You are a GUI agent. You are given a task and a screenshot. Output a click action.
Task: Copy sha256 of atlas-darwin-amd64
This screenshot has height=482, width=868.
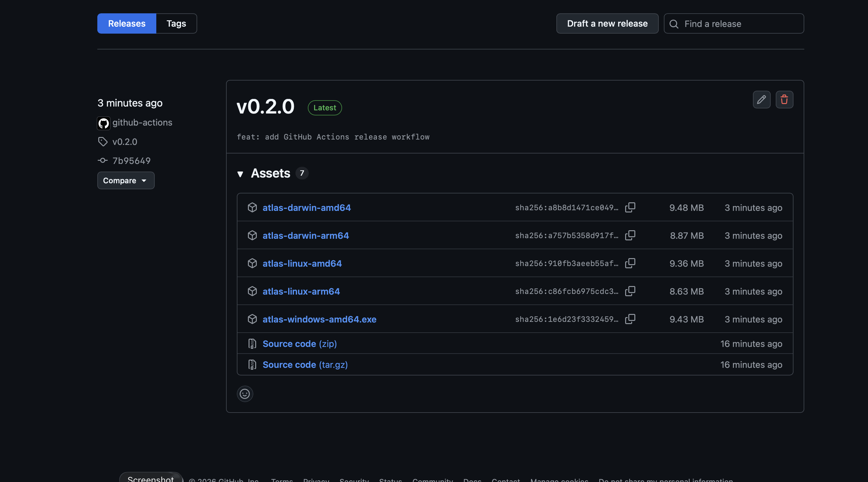pos(630,207)
